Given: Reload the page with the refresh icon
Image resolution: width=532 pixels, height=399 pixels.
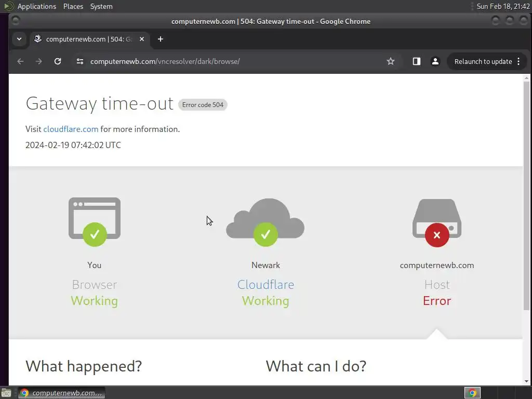Looking at the screenshot, I should point(58,61).
